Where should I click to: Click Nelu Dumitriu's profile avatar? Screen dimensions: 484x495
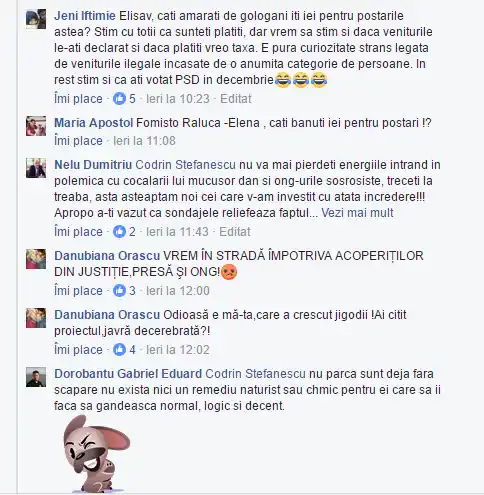(x=36, y=168)
